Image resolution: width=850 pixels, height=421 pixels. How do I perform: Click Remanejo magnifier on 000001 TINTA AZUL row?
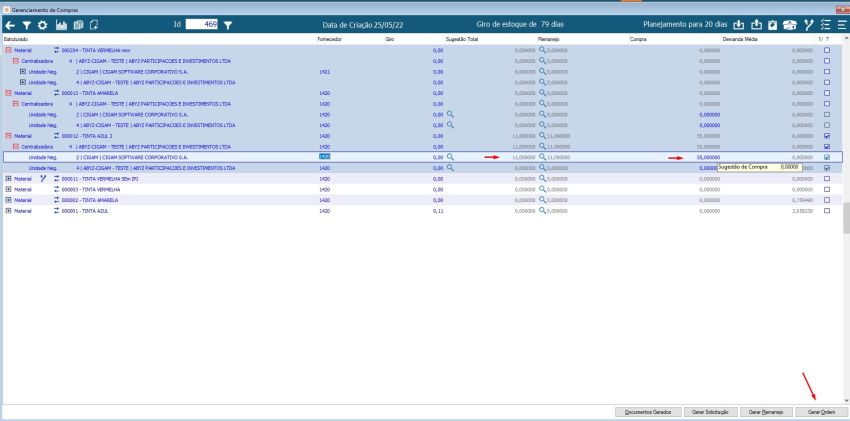point(542,211)
